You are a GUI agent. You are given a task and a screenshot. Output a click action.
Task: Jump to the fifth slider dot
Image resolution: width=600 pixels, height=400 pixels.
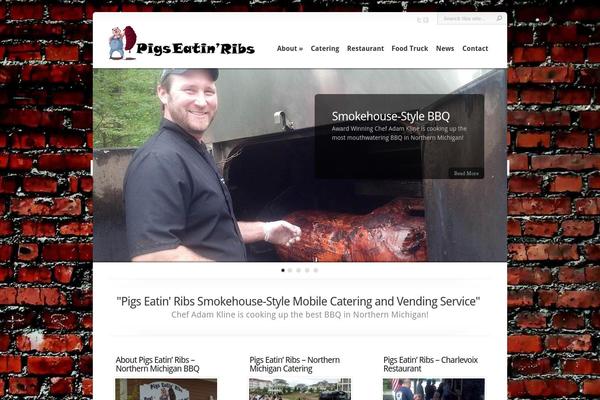(x=316, y=270)
